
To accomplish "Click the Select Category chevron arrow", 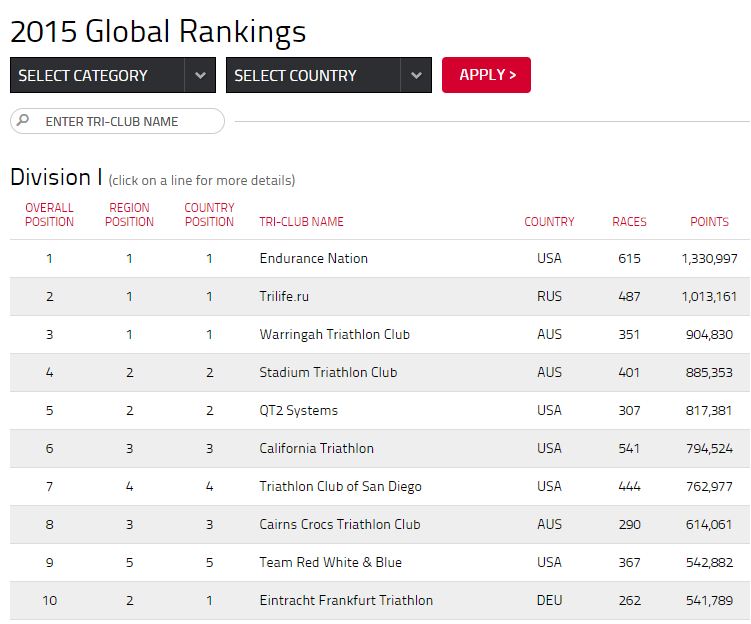I will (200, 75).
